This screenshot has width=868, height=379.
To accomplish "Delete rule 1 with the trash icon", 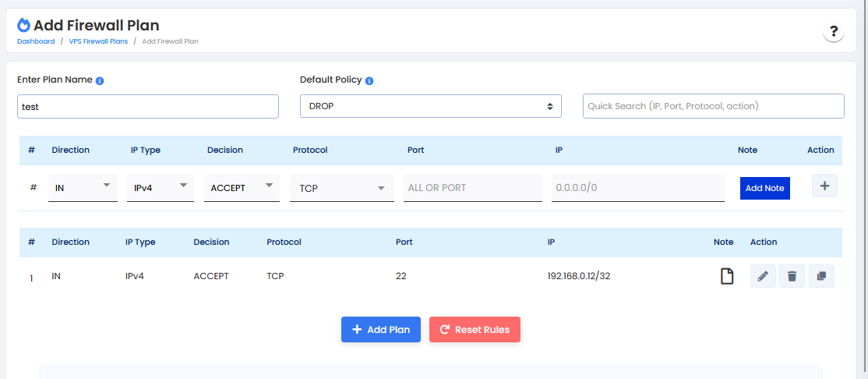I will point(792,276).
